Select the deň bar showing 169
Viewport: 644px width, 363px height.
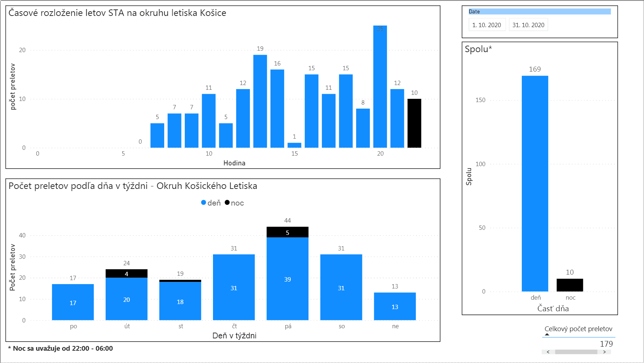click(535, 183)
